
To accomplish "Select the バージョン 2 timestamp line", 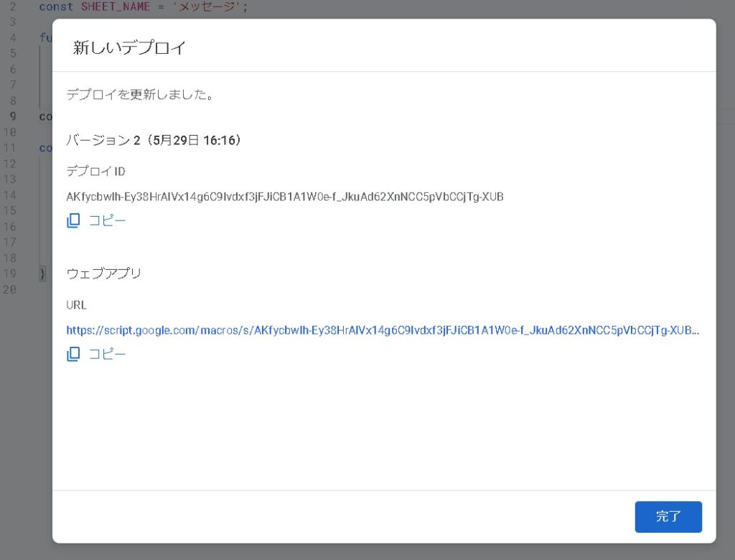I will [154, 141].
